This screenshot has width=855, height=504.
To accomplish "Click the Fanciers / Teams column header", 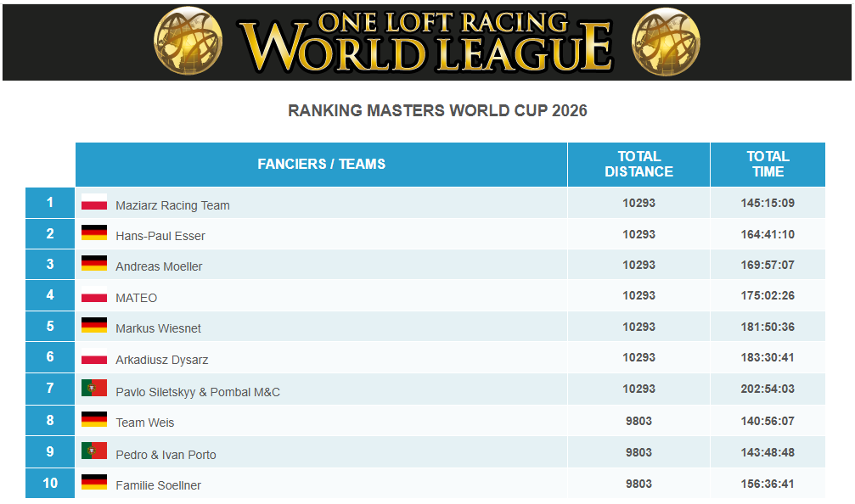I will (321, 165).
